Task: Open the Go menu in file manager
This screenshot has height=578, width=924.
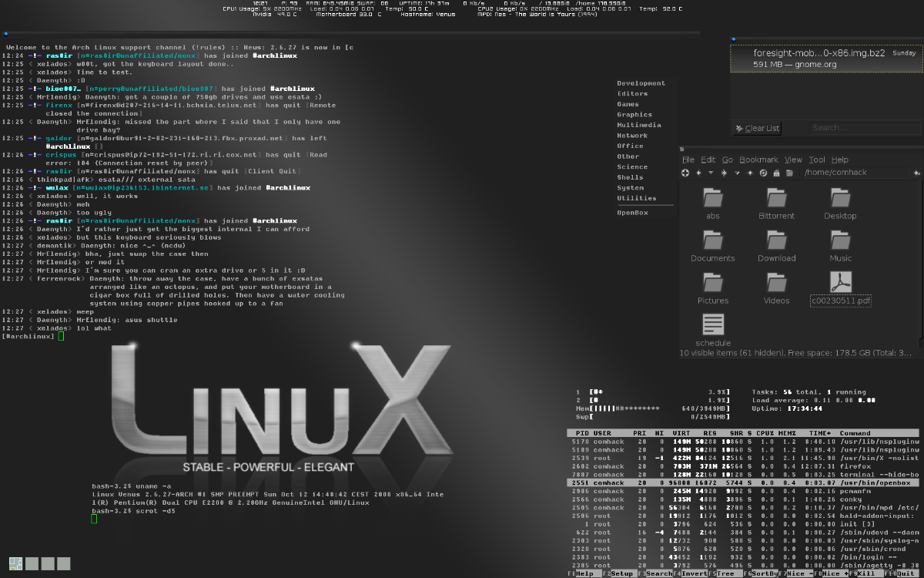Action: pos(728,160)
